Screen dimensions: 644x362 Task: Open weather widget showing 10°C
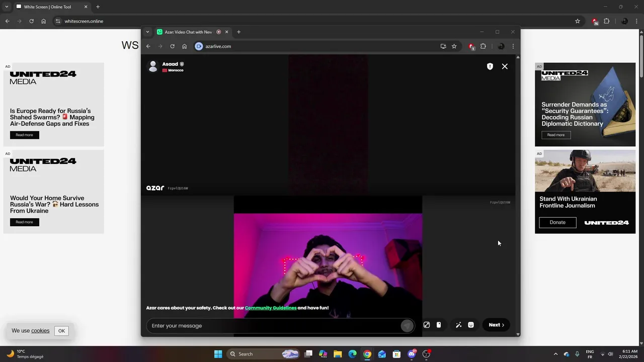[x=25, y=354]
